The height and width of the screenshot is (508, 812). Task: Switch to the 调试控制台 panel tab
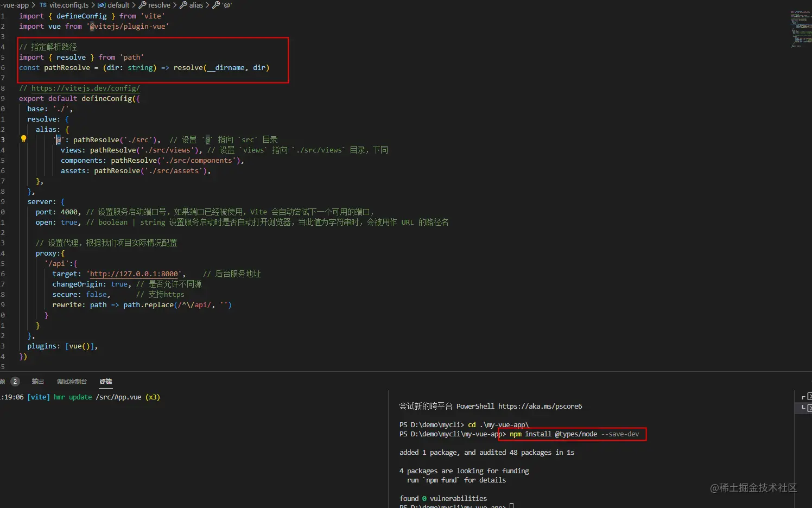[x=72, y=382]
